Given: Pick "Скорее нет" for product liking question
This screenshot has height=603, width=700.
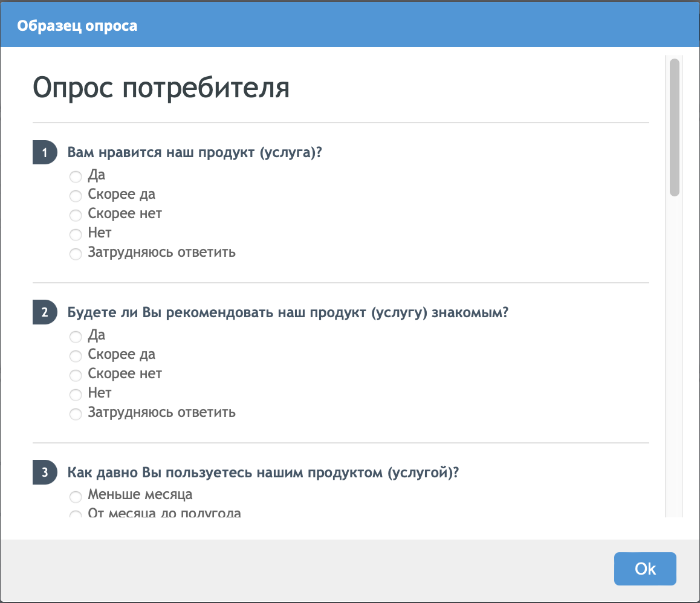Looking at the screenshot, I should tap(76, 215).
